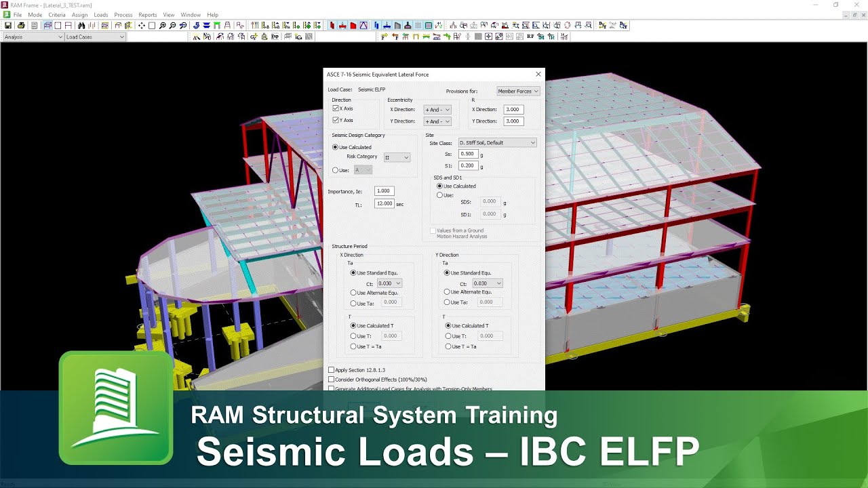Click the Zoom In magnifier icon
Image resolution: width=868 pixels, height=488 pixels.
click(x=162, y=26)
